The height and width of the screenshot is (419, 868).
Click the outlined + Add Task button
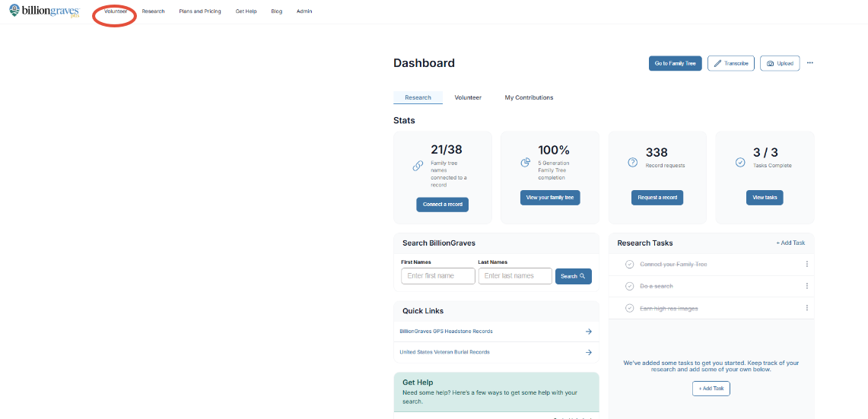711,389
